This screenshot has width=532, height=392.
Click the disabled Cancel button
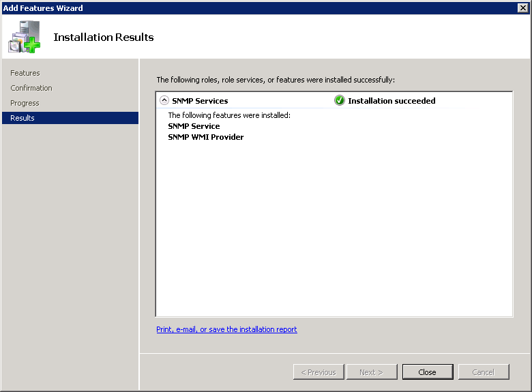pos(484,372)
